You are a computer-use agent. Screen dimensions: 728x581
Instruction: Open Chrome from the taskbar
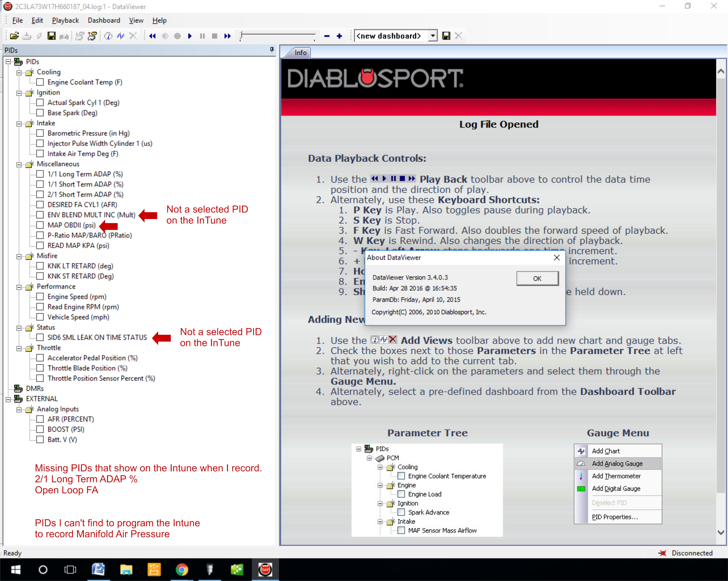(x=182, y=570)
